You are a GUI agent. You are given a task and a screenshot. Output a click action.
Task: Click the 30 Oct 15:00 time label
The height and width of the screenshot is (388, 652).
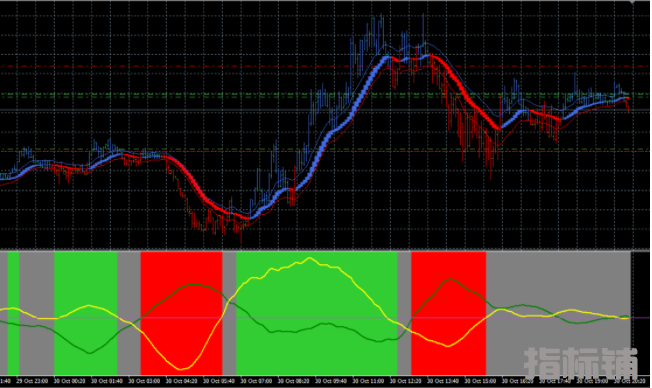[480, 381]
